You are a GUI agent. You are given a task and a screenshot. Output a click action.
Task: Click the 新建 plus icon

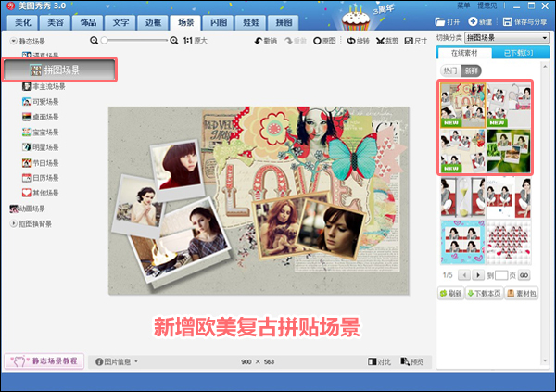(473, 21)
